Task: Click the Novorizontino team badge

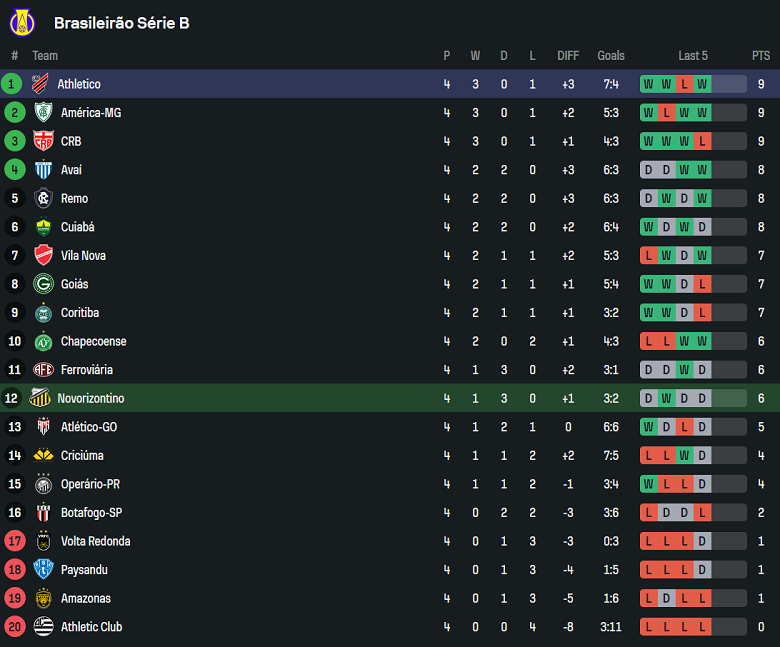Action: coord(41,398)
